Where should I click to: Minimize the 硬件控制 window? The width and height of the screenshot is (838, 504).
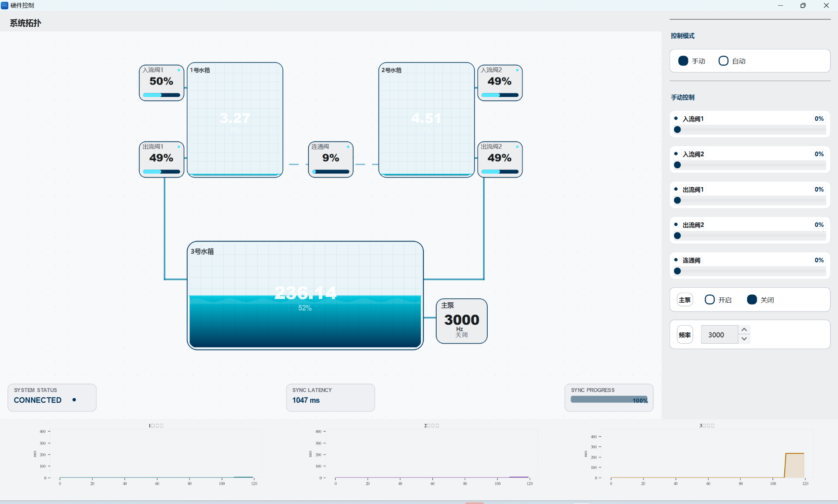click(x=780, y=5)
